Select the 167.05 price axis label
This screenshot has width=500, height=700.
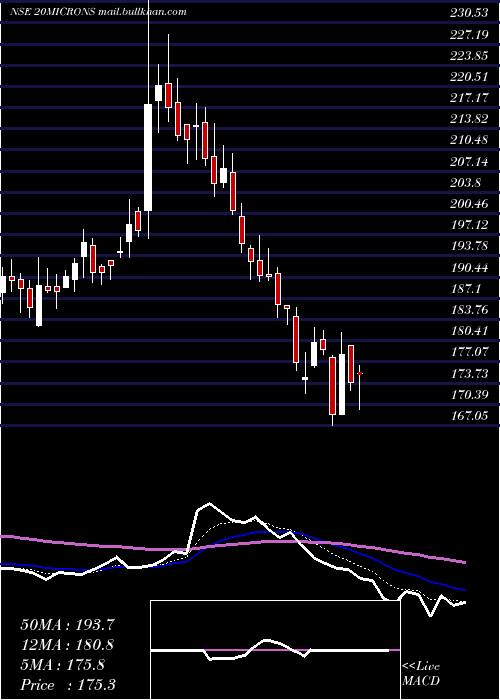[469, 416]
